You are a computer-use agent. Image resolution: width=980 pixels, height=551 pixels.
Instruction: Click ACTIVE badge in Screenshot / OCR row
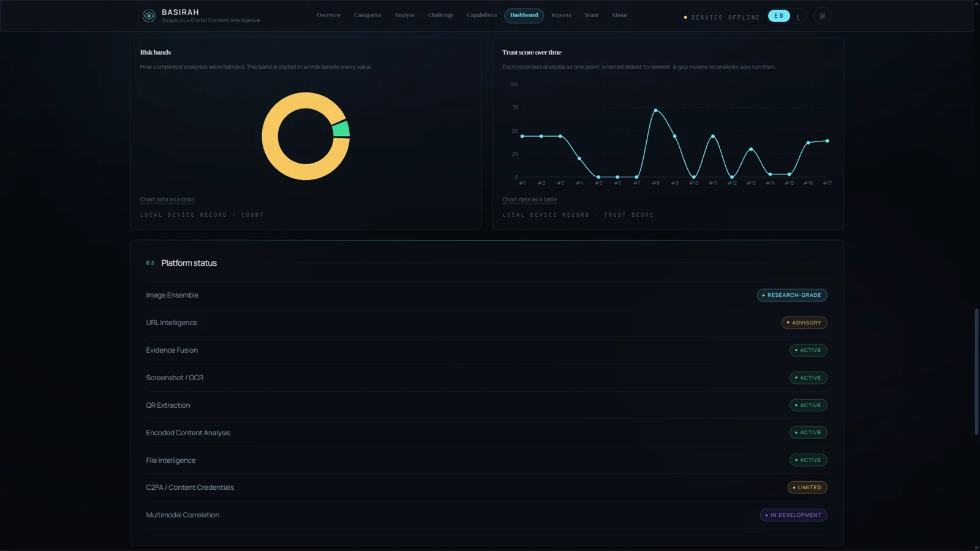tap(809, 378)
